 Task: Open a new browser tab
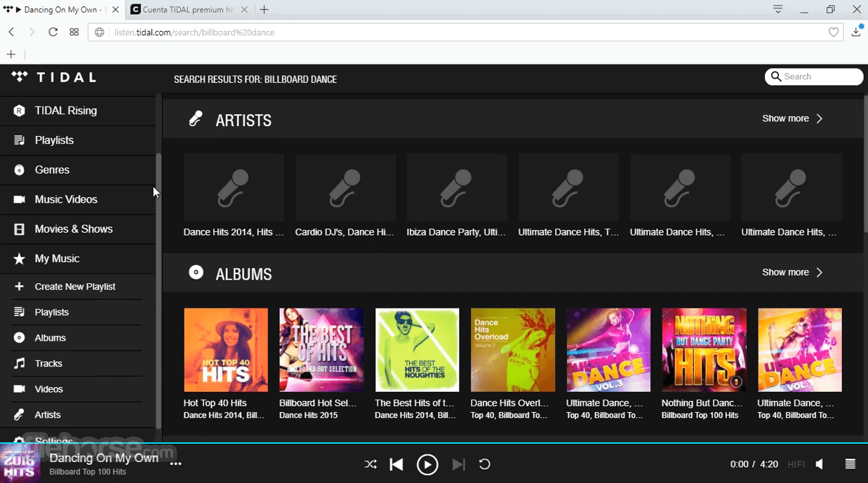(x=264, y=10)
